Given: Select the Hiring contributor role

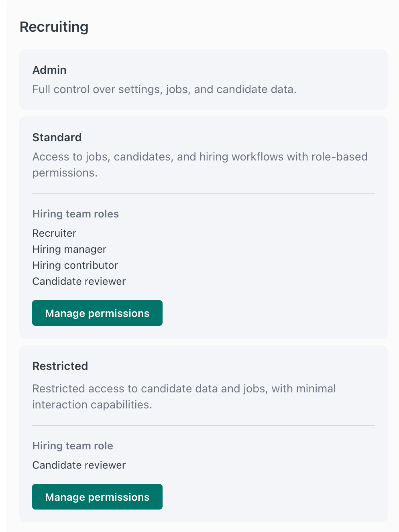Looking at the screenshot, I should (x=75, y=265).
